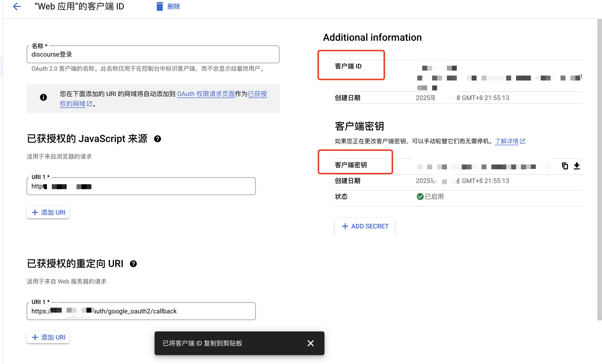Click the 名称 input field
Screen dimensions: 602x364
point(153,55)
